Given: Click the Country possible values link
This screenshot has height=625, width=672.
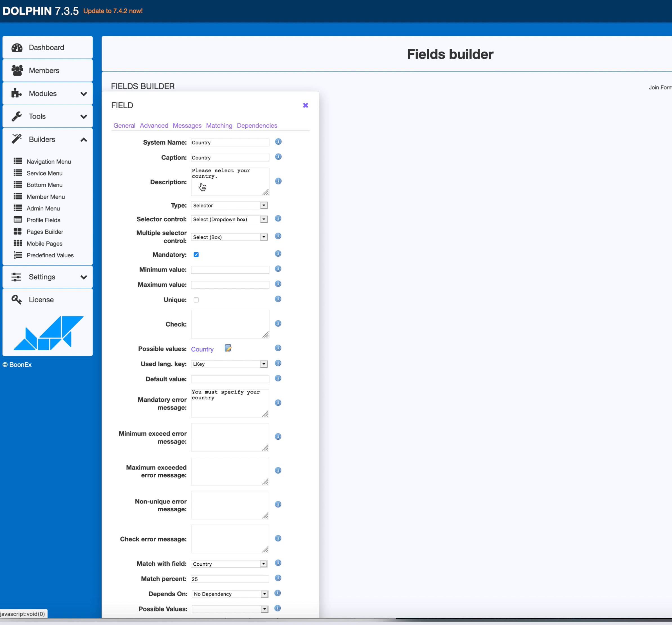Looking at the screenshot, I should click(202, 349).
